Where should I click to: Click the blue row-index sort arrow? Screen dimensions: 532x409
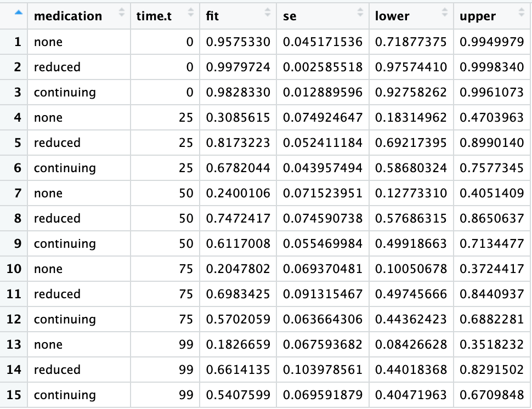click(19, 13)
